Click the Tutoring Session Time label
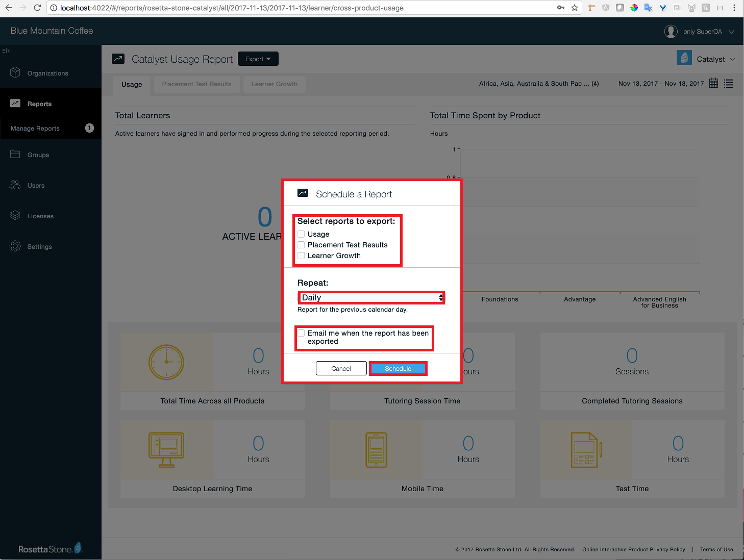Viewport: 744px width, 560px height. tap(423, 401)
